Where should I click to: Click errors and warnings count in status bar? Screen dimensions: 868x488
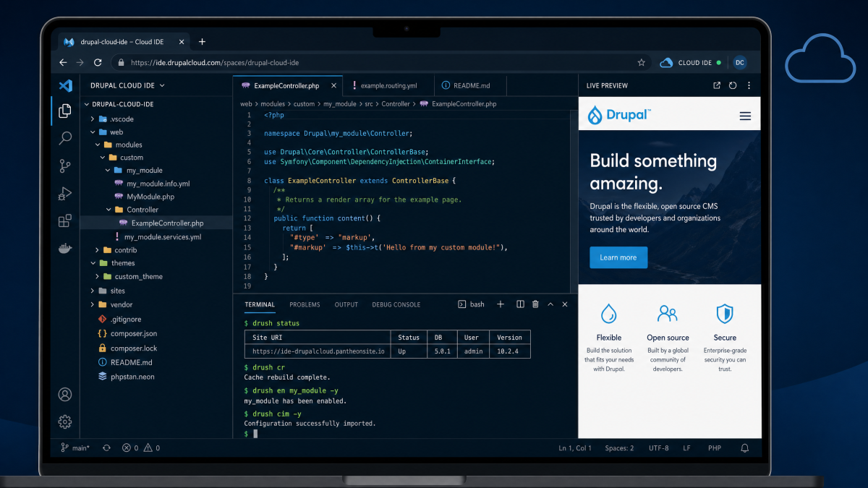coord(141,448)
